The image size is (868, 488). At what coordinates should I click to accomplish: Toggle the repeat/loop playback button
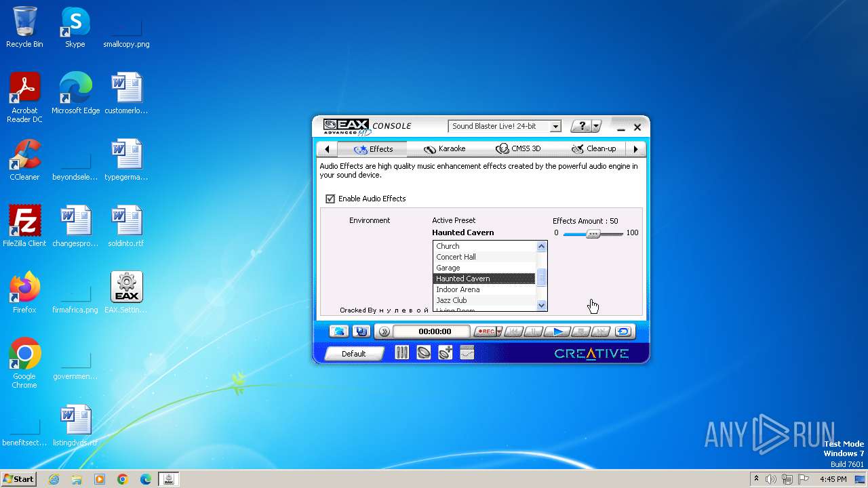coord(623,331)
